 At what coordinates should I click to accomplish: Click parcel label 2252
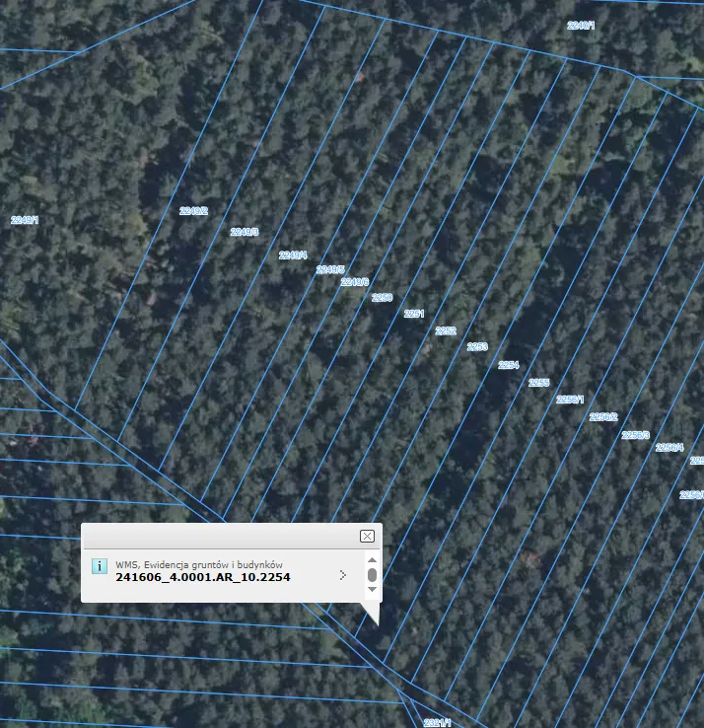(x=446, y=330)
